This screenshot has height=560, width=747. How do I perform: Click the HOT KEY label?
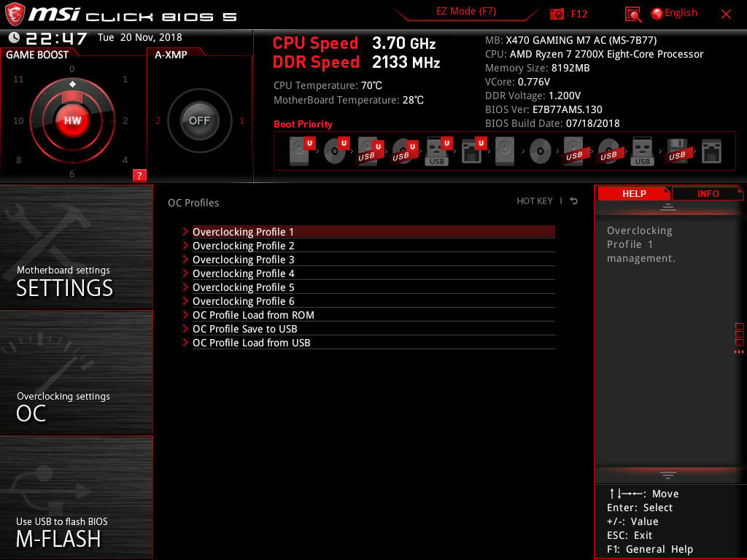pos(535,201)
